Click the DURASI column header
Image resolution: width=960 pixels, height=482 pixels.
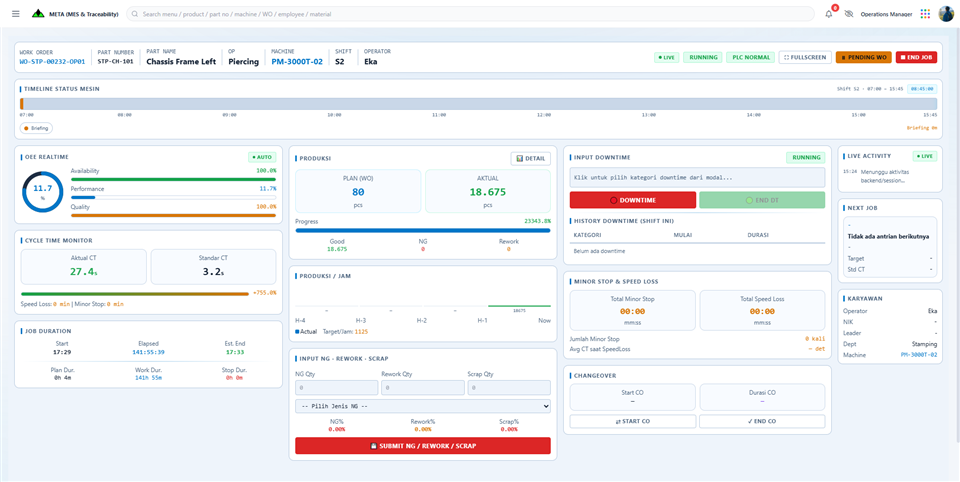(758, 235)
